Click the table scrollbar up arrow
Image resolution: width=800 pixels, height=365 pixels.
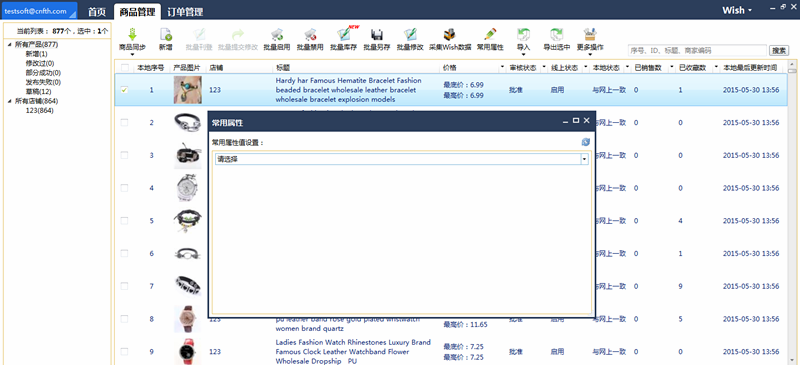[x=792, y=64]
